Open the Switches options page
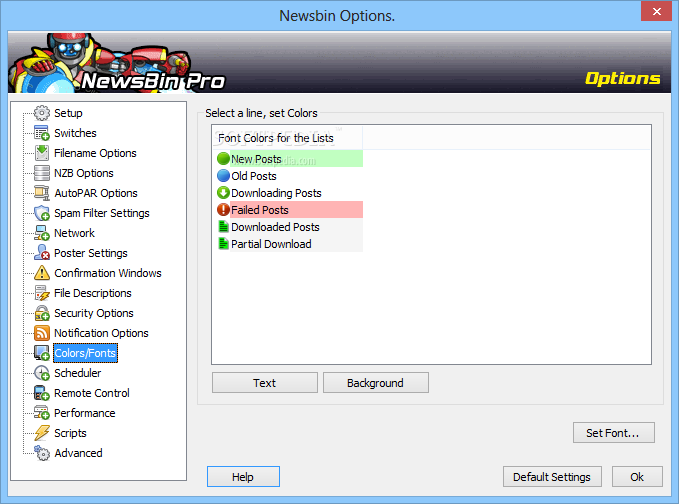679x504 pixels. [75, 133]
